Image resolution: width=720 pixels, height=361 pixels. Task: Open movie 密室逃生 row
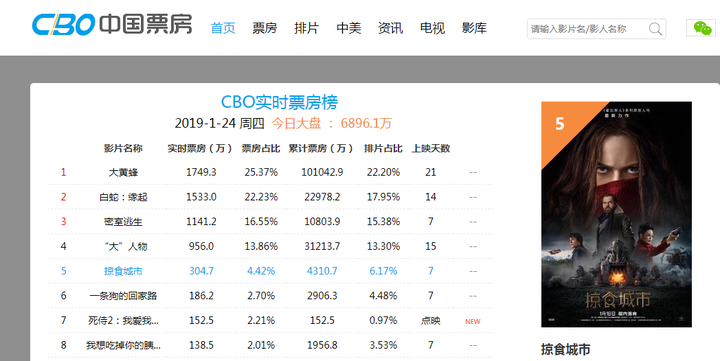[x=123, y=222]
